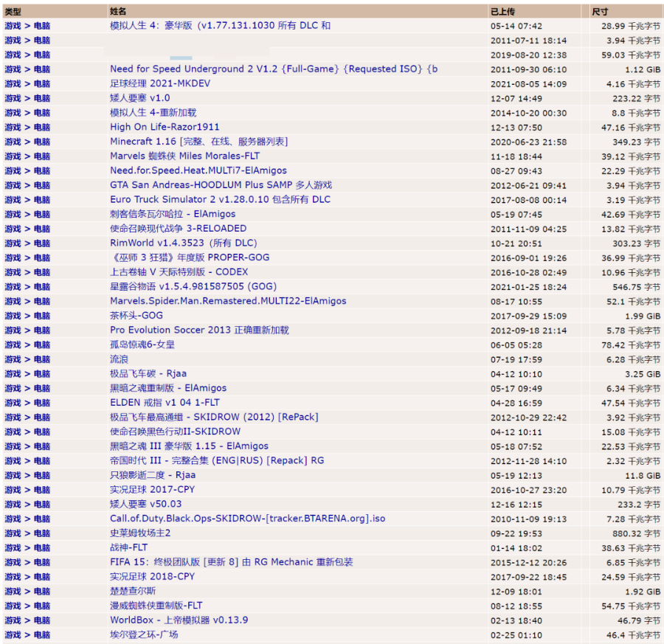Screen dimensions: 664x644
Task: Click 游戏 category in 埃尔登之环-广场 row
Action: tap(13, 634)
